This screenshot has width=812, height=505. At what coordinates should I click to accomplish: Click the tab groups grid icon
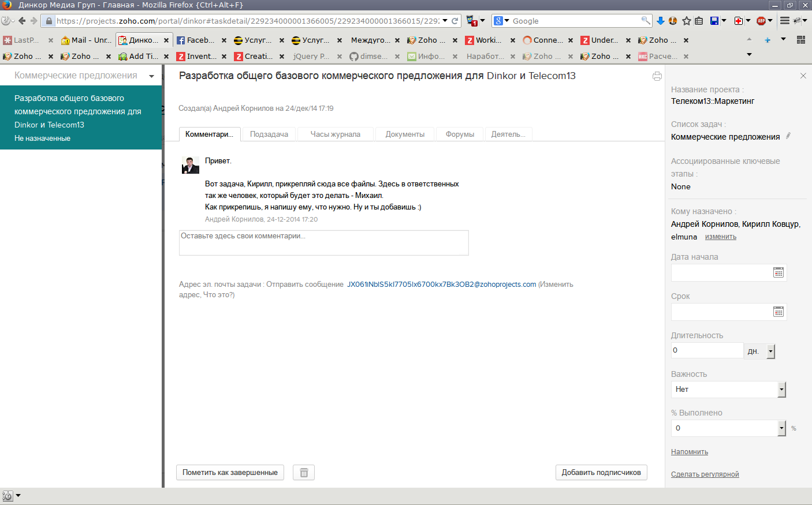pyautogui.click(x=801, y=40)
